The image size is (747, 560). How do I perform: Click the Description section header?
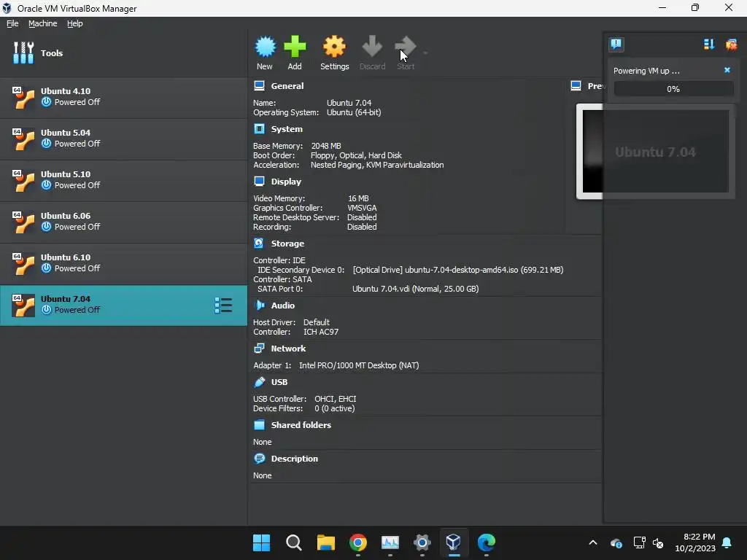[x=295, y=459]
